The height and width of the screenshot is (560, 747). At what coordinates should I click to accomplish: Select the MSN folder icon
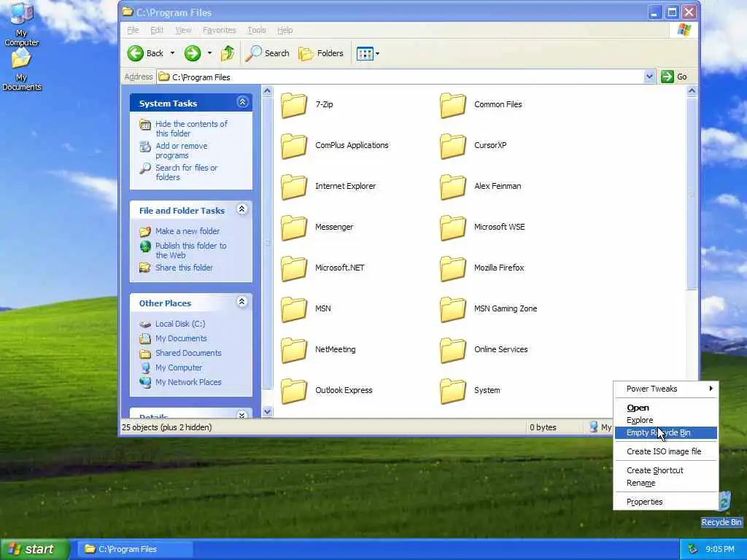coord(294,309)
